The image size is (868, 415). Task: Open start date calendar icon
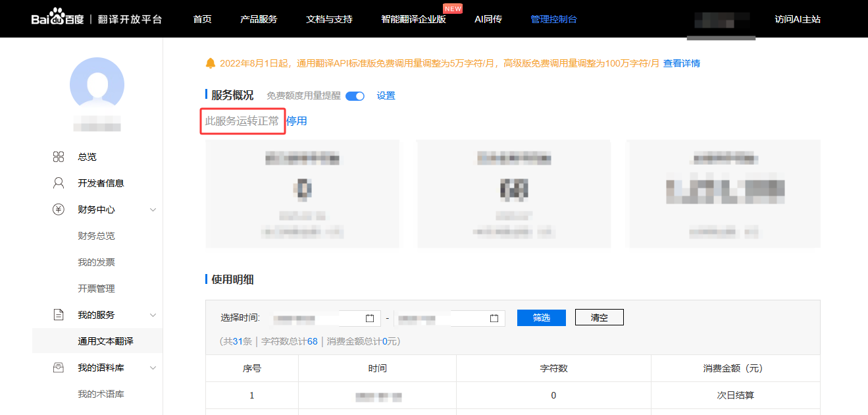pyautogui.click(x=369, y=318)
